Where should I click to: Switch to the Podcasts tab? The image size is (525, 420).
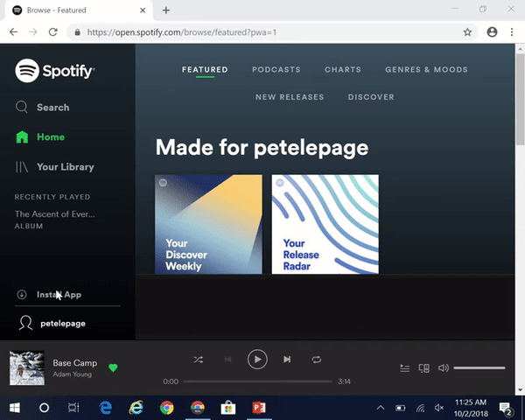(x=276, y=70)
